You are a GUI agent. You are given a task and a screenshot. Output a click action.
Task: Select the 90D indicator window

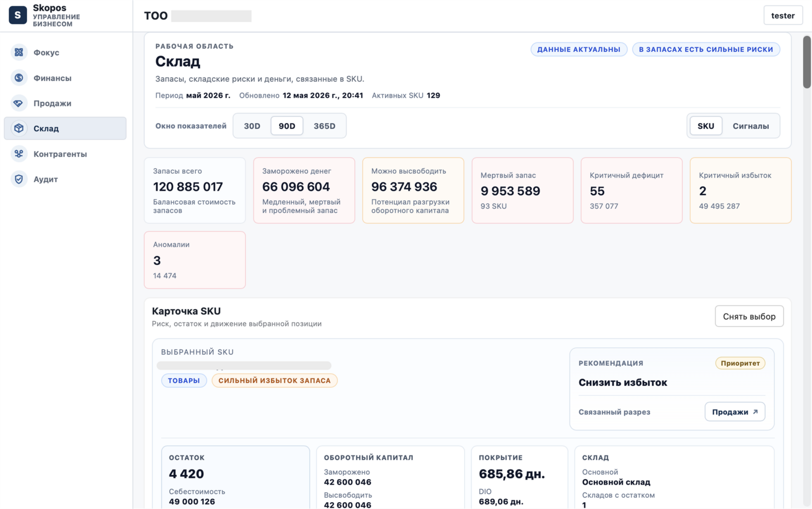tap(287, 126)
